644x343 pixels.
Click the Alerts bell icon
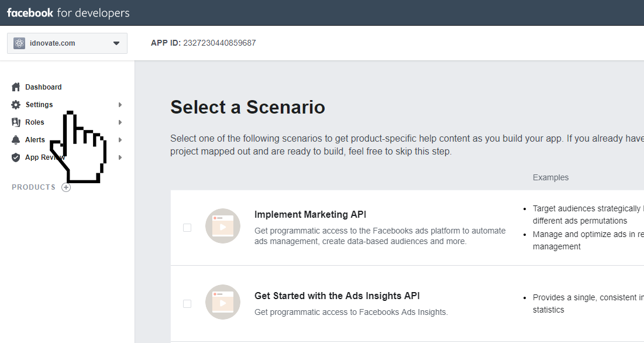click(16, 140)
